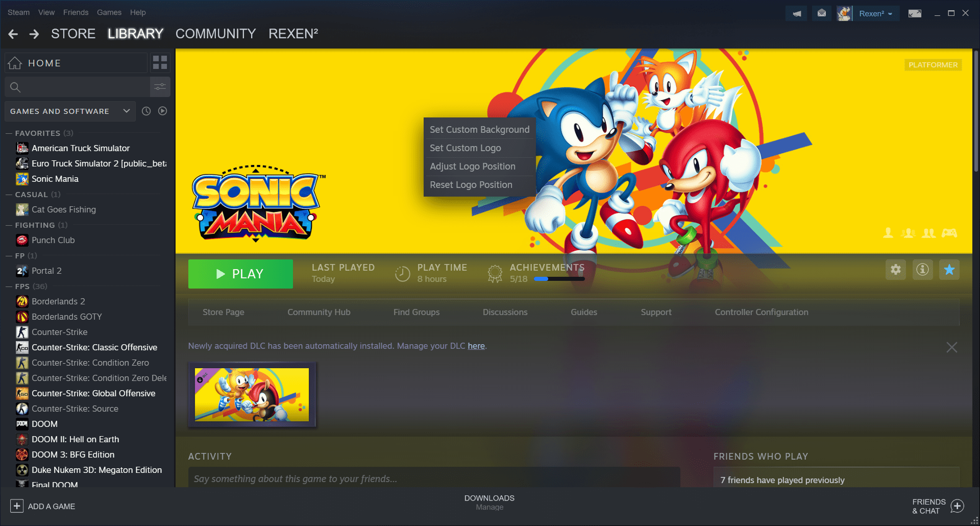Open the Sonic Mania DLC thumbnail
This screenshot has height=526, width=980.
click(x=252, y=394)
